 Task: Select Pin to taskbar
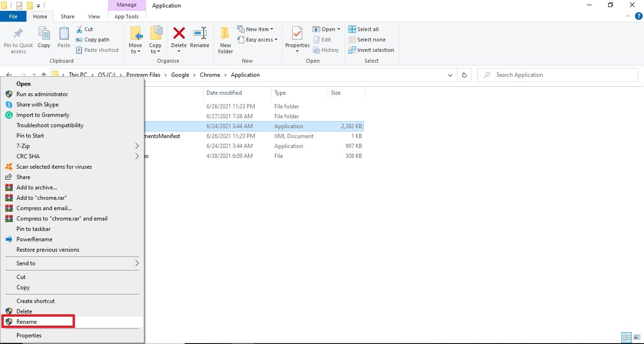pyautogui.click(x=73, y=229)
